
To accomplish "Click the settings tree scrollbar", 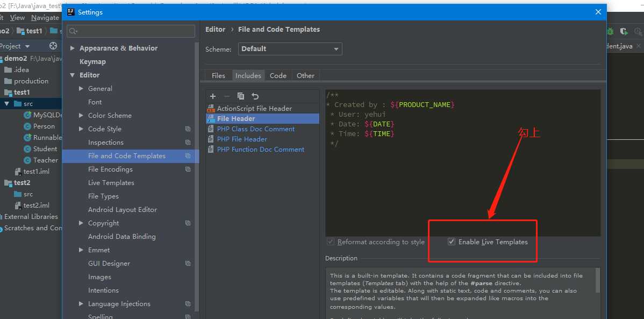I will point(197,177).
